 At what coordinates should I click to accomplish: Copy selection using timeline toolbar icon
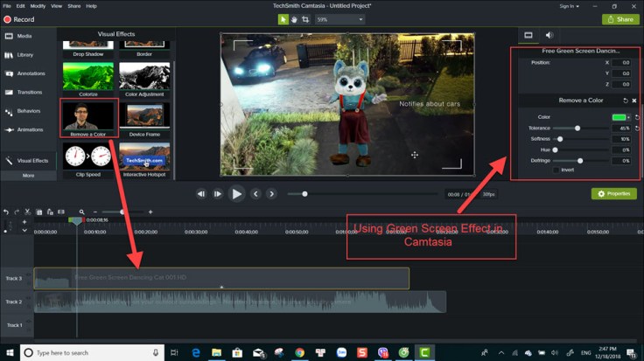(x=39, y=212)
